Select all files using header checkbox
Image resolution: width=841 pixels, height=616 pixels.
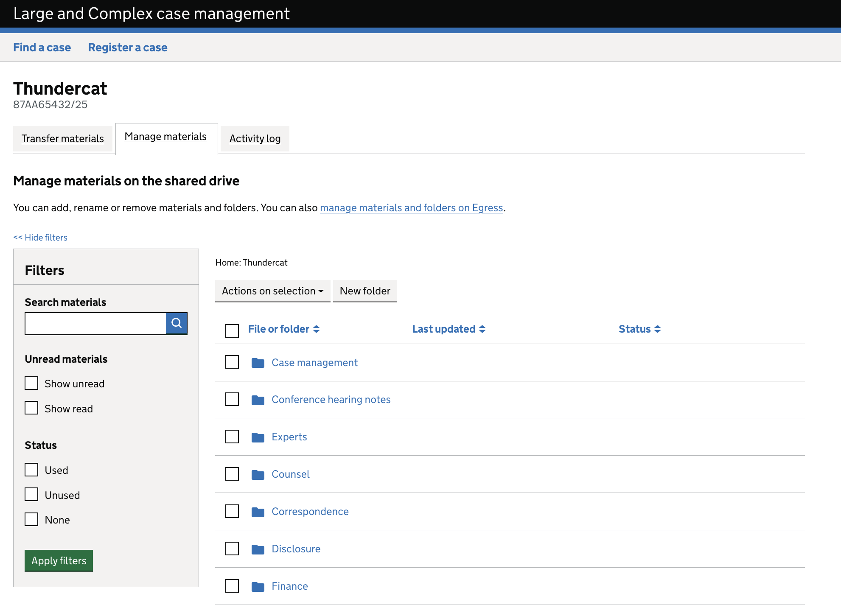click(232, 330)
